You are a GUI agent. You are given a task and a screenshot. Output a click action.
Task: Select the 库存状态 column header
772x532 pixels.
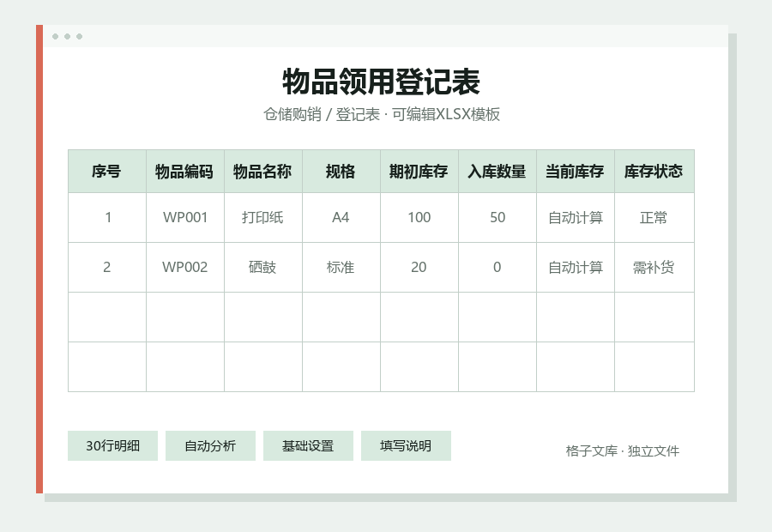click(654, 172)
